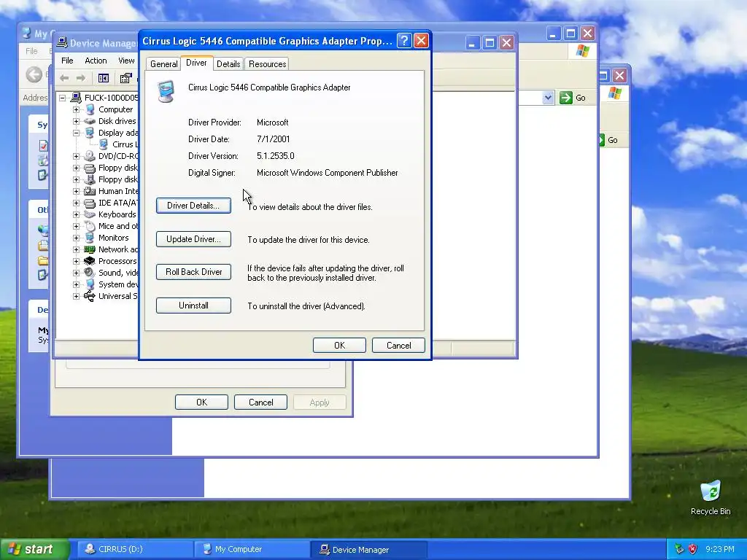Viewport: 747px width, 560px height.
Task: Select the Driver tab
Action: click(196, 63)
